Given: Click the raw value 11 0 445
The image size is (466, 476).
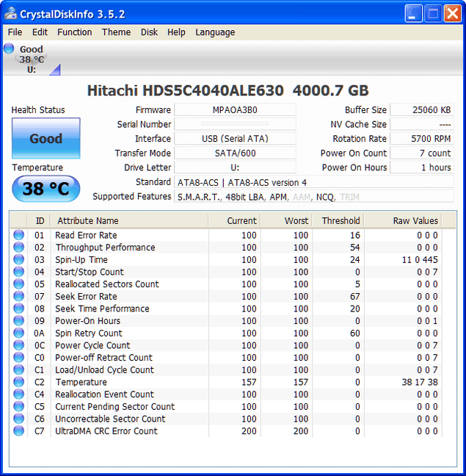Looking at the screenshot, I should [x=420, y=259].
